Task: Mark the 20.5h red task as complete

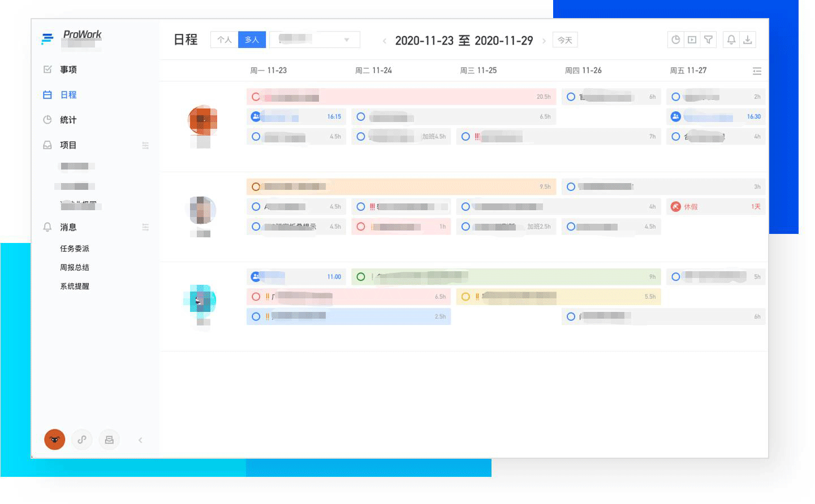Action: coord(256,97)
